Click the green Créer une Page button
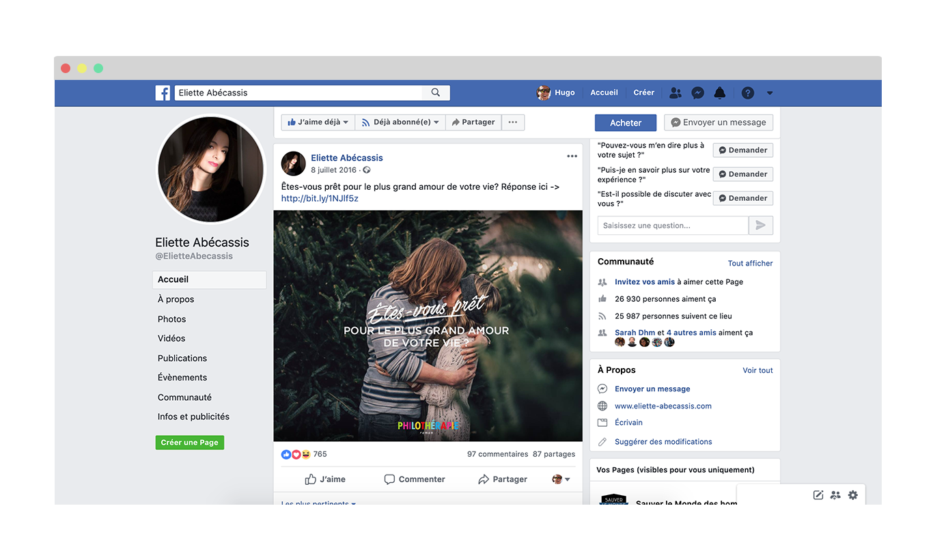933x560 pixels. pos(190,443)
